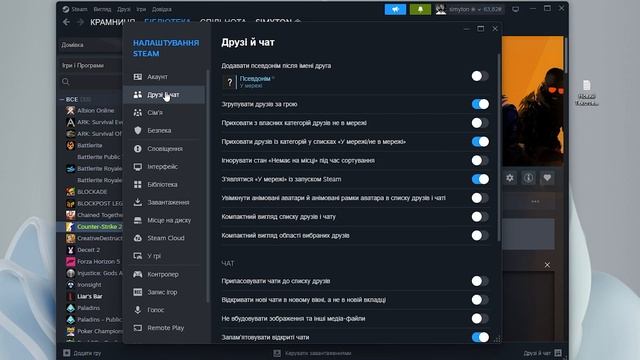640x360 pixels.
Task: Open game settings gear icon
Action: 510,178
